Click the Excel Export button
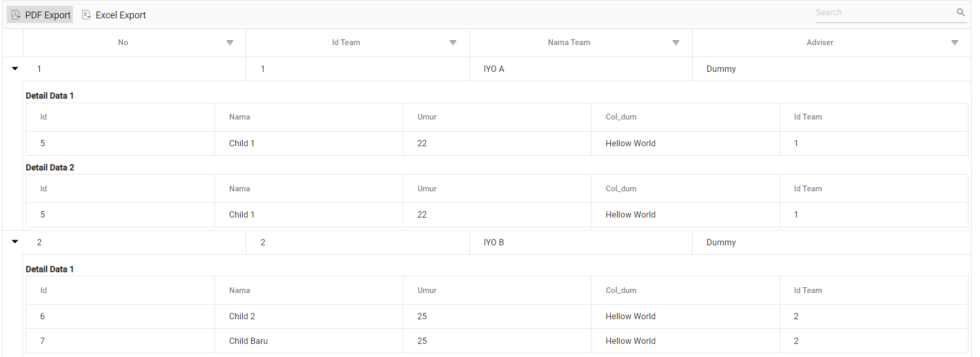This screenshot has width=980, height=357. click(114, 15)
